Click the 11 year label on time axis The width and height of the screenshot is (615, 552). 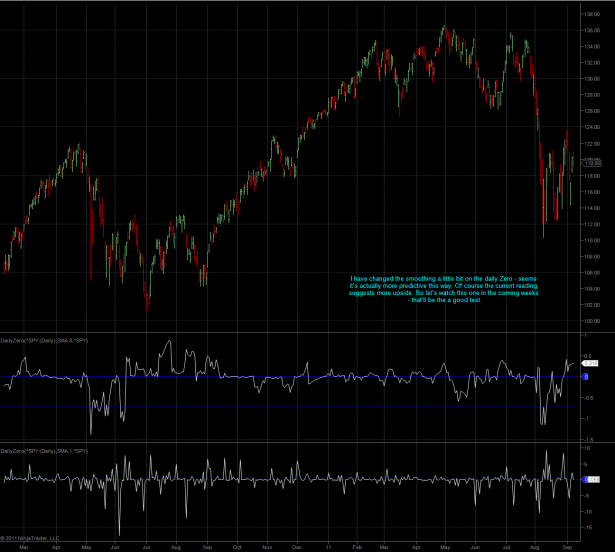point(328,547)
